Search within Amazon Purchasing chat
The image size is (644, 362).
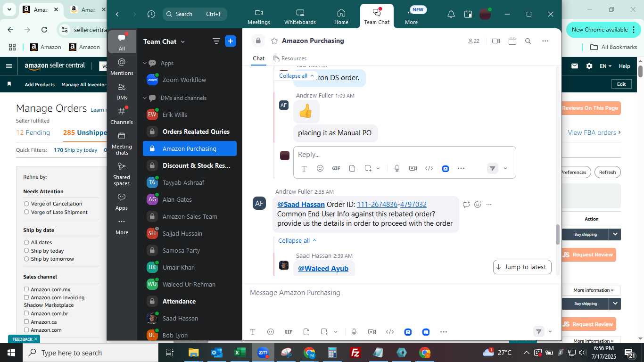pos(528,41)
